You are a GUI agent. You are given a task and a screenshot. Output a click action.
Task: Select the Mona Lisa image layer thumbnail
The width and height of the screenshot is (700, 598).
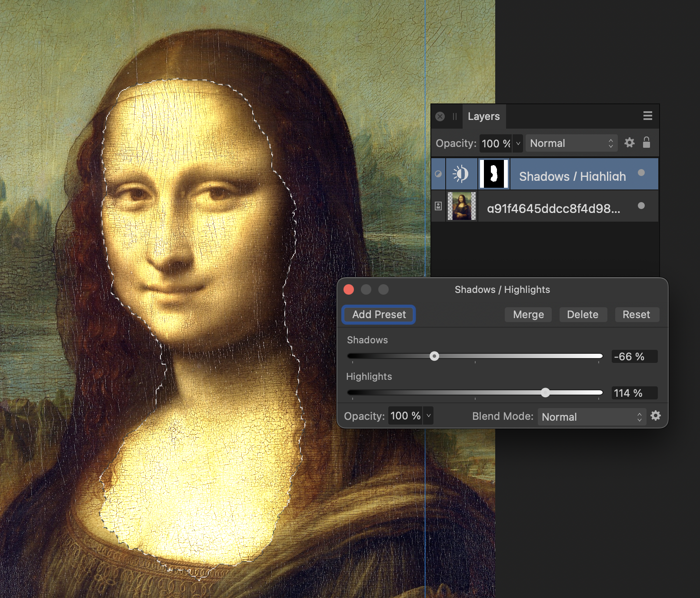(462, 206)
